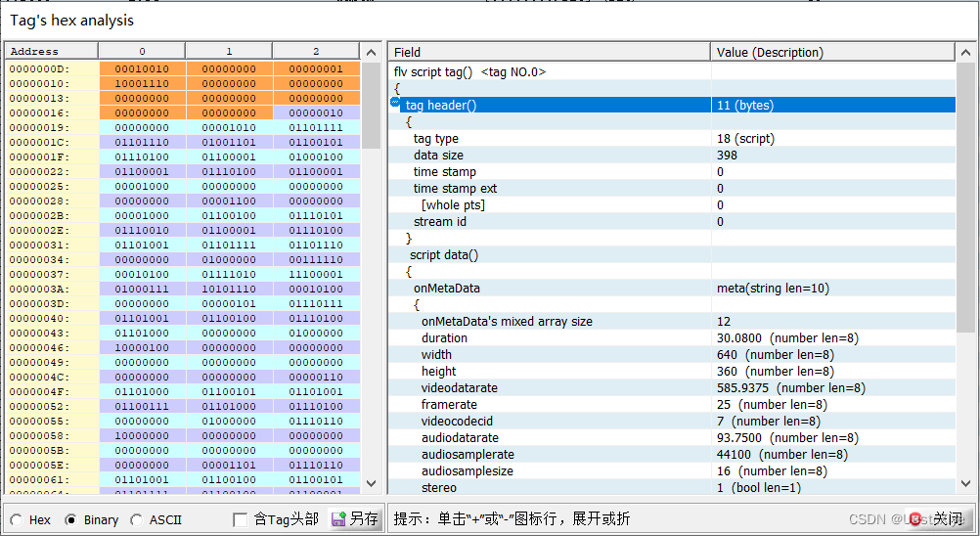Click the 另存 save button
The image size is (980, 536).
pos(355,518)
